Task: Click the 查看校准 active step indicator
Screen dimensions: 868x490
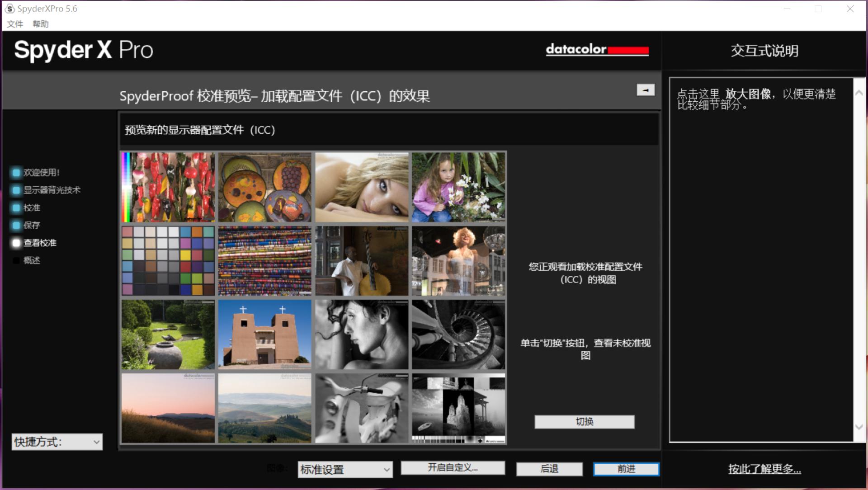Action: 16,243
